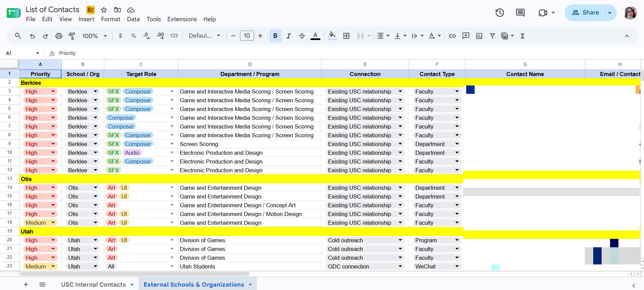Open the functions sigma menu
This screenshot has height=290, width=644.
[x=523, y=36]
